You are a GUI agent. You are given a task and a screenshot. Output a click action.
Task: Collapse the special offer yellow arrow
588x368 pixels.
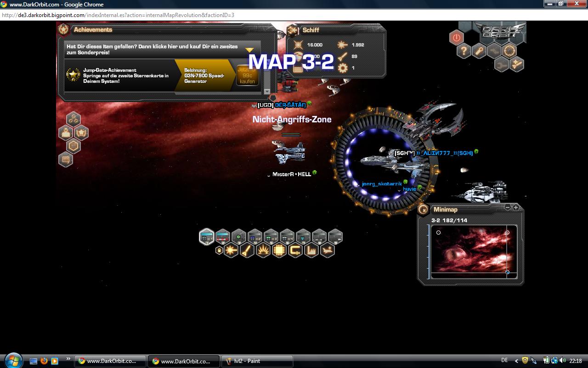pos(249,50)
